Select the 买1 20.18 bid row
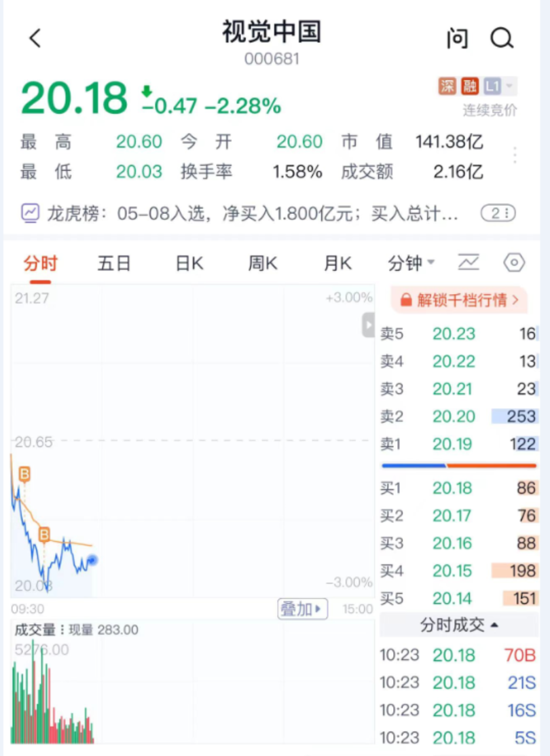This screenshot has width=550, height=756. [x=458, y=488]
